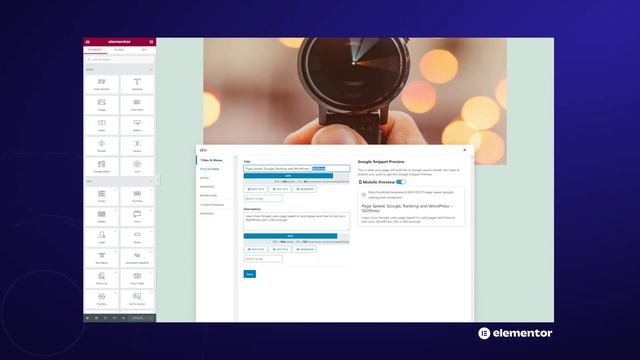Open the Social tab in SEO panel
This screenshot has width=640, height=360.
pyautogui.click(x=204, y=178)
